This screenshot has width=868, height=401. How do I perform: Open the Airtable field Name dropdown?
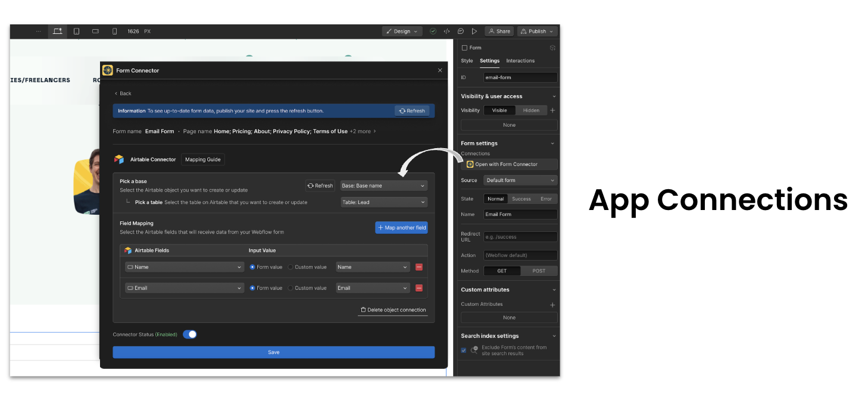pos(185,267)
